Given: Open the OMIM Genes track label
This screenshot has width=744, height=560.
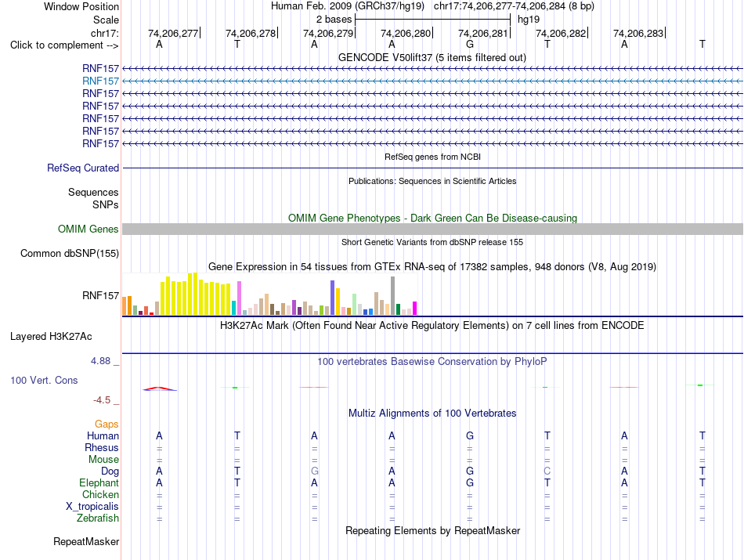Looking at the screenshot, I should [x=88, y=229].
